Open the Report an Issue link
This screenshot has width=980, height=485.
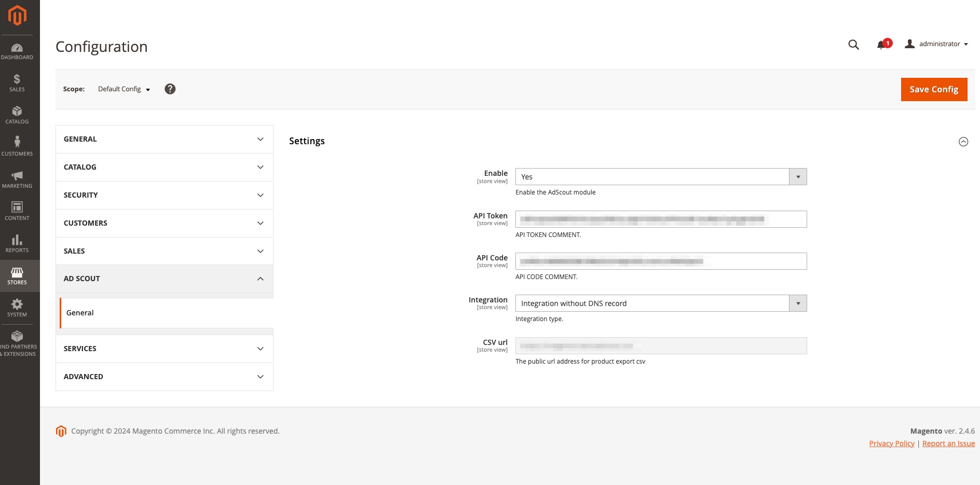[x=948, y=444]
